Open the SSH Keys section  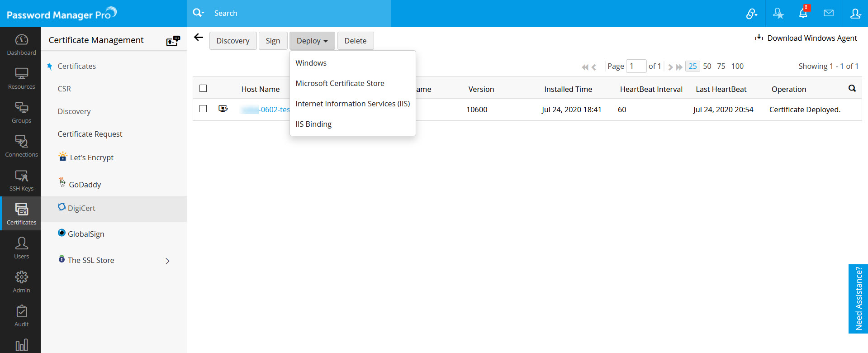pyautogui.click(x=21, y=180)
